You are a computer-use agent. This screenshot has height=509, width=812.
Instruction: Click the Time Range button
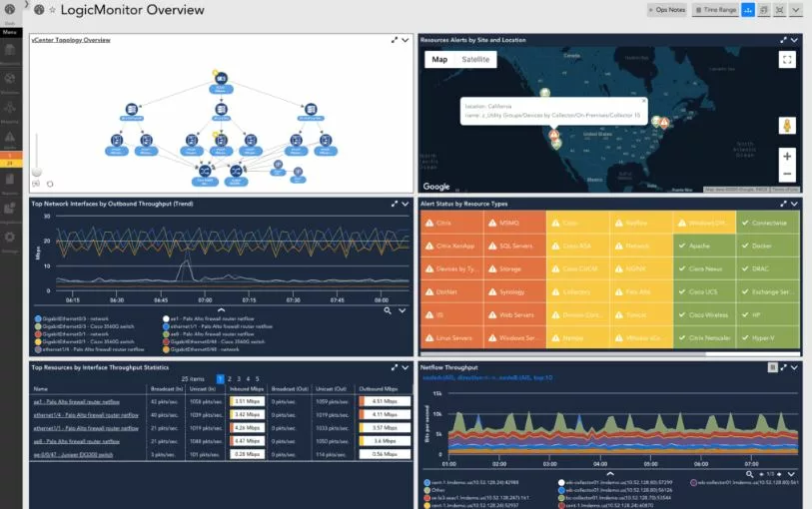click(x=716, y=10)
